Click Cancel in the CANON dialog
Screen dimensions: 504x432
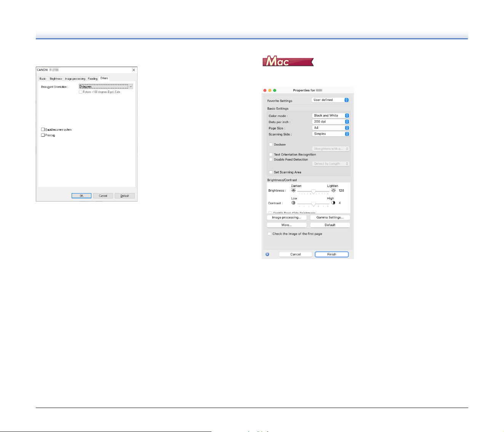pyautogui.click(x=103, y=196)
